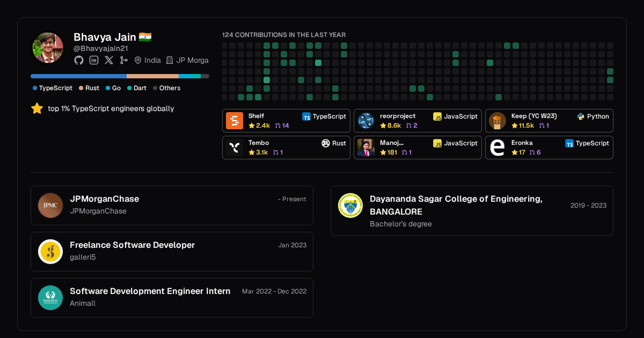Click the Manoj repository avatar thumbnail

point(366,148)
